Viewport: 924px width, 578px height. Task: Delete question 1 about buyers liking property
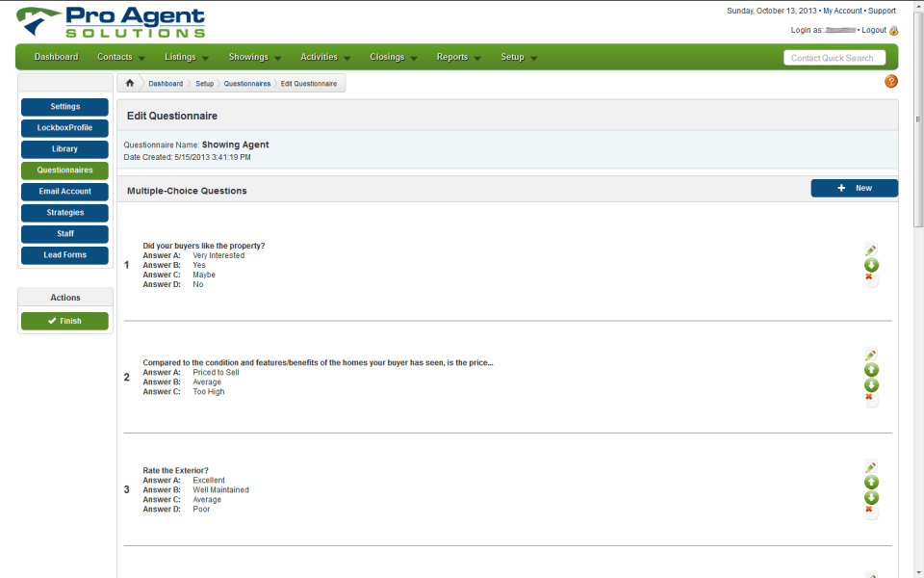point(870,278)
